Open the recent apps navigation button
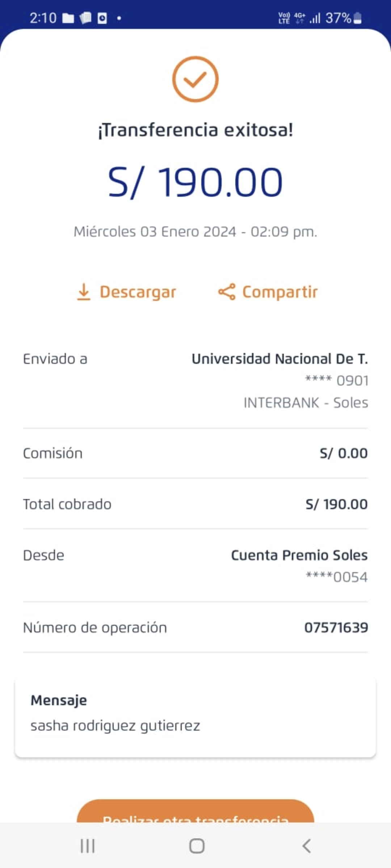The image size is (391, 868). pos(87,846)
